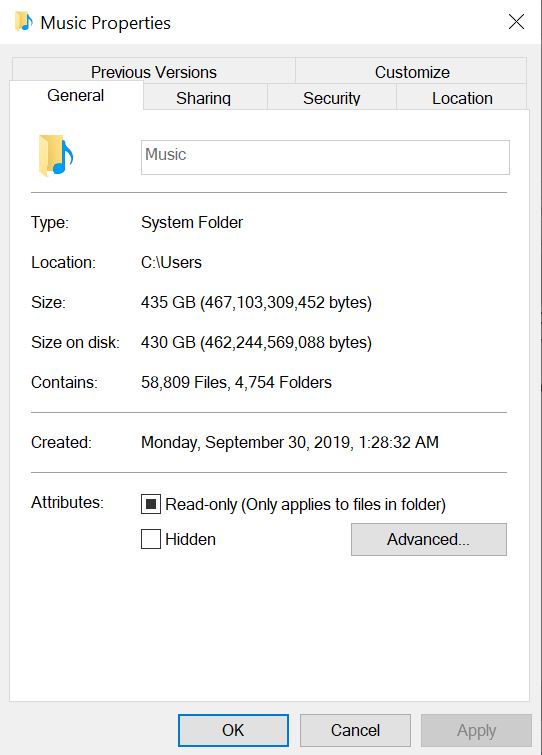Confirm with the OK button
This screenshot has width=542, height=755.
(233, 730)
